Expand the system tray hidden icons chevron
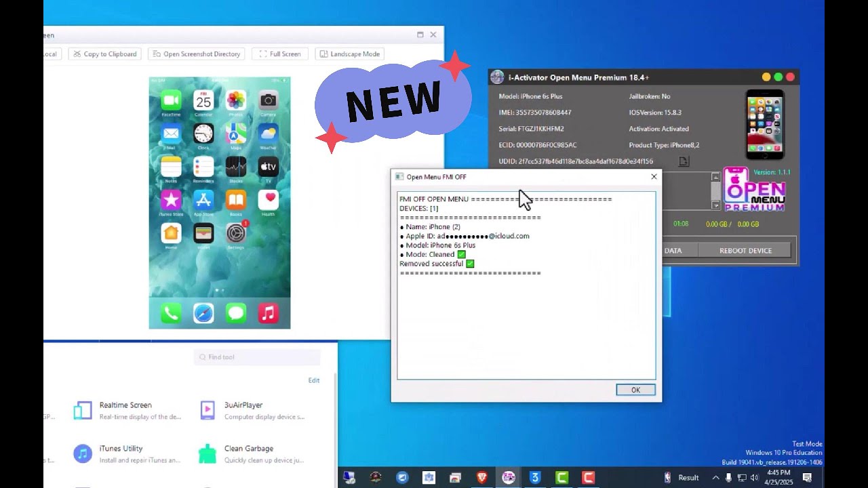 click(x=715, y=478)
